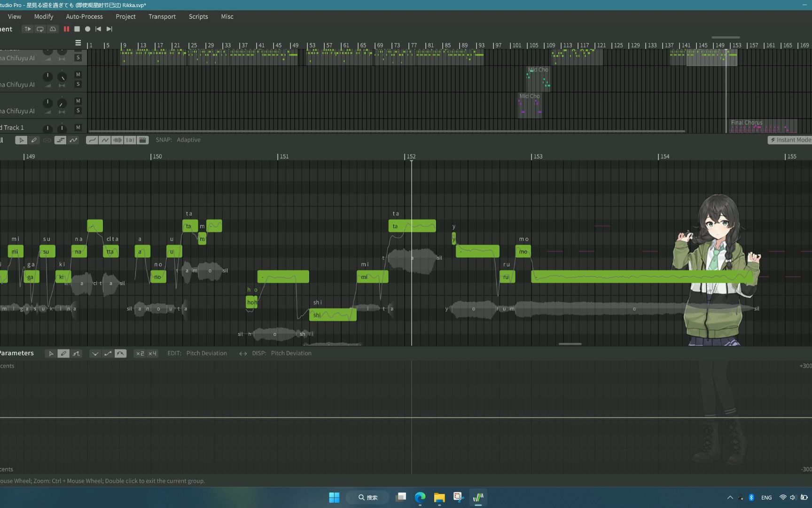Toggle loop playback in the transport bar
The width and height of the screenshot is (812, 508).
coord(40,29)
